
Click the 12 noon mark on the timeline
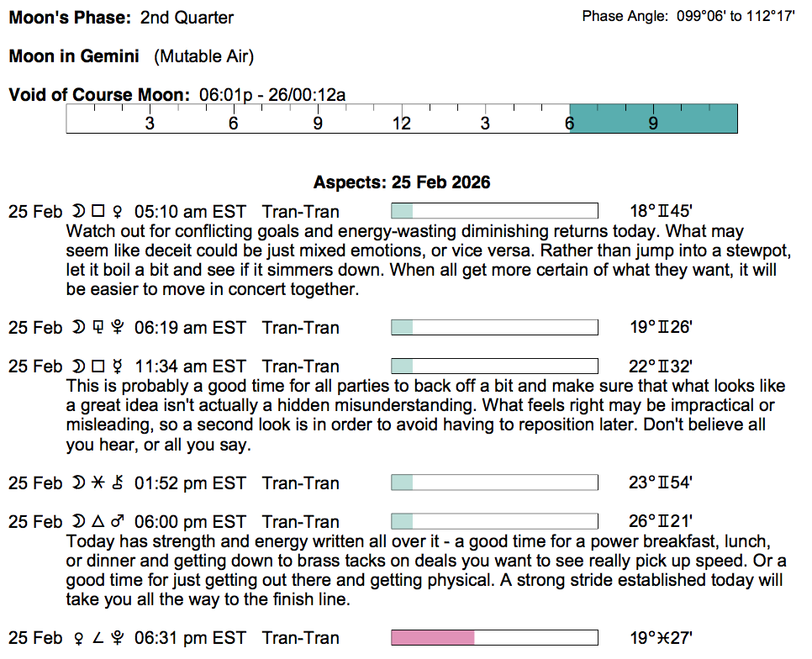tap(402, 124)
